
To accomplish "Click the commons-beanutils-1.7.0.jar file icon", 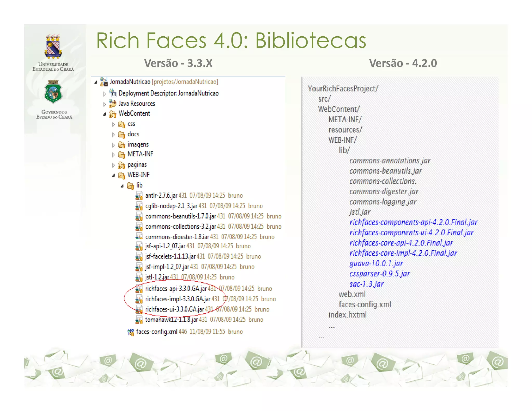I will [x=139, y=216].
